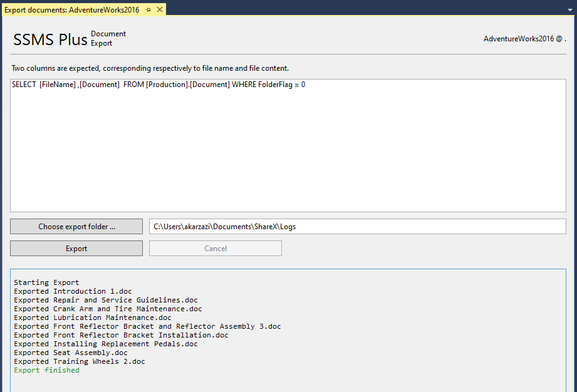Image resolution: width=577 pixels, height=392 pixels.
Task: Click the SSMS Plus heading
Action: coord(50,39)
